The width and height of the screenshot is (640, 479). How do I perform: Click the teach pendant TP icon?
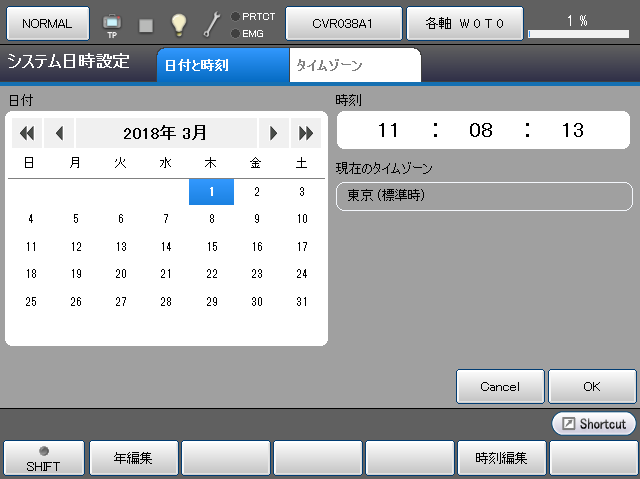111,23
